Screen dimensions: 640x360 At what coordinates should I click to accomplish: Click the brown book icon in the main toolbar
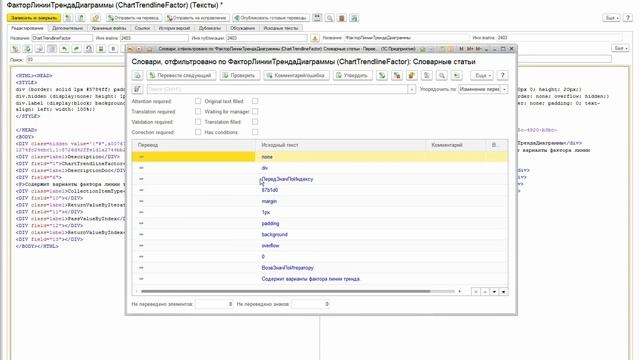coord(342,18)
